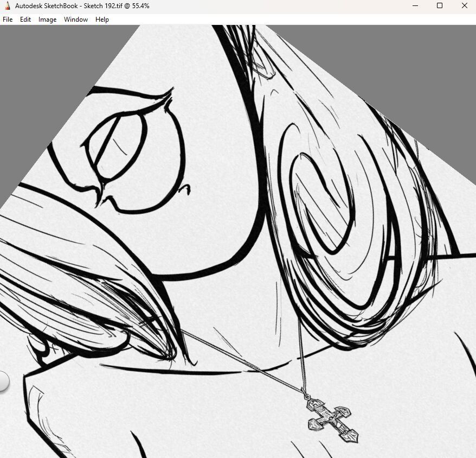Open the Edit menu

coord(25,20)
